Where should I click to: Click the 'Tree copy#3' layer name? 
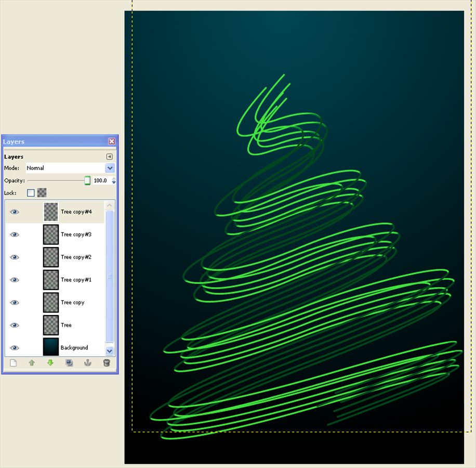coord(76,235)
